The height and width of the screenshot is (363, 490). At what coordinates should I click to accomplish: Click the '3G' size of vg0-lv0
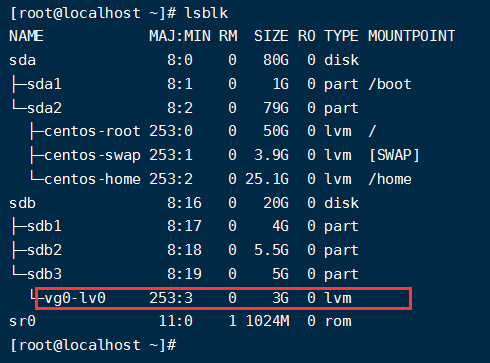tap(280, 298)
